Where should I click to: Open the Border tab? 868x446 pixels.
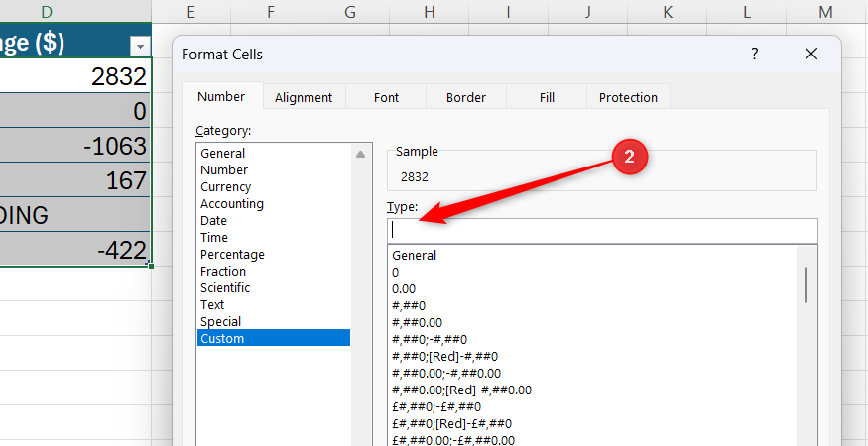(x=466, y=97)
